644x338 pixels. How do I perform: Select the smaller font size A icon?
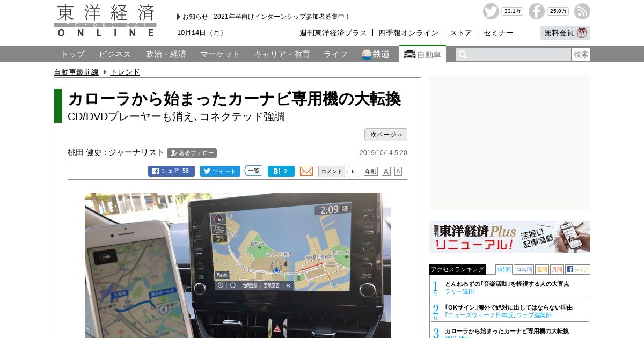pos(398,171)
